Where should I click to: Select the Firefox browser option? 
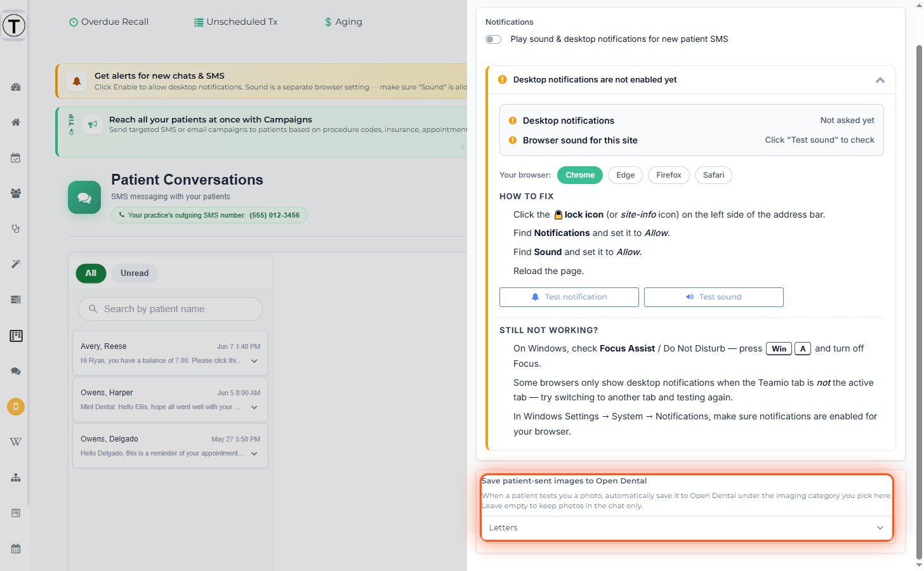click(669, 175)
